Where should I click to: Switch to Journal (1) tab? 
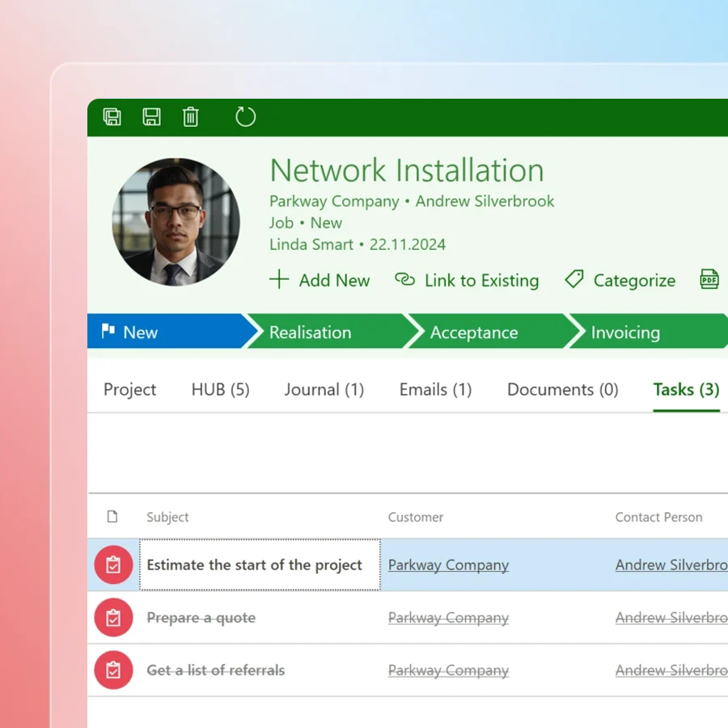(x=324, y=390)
